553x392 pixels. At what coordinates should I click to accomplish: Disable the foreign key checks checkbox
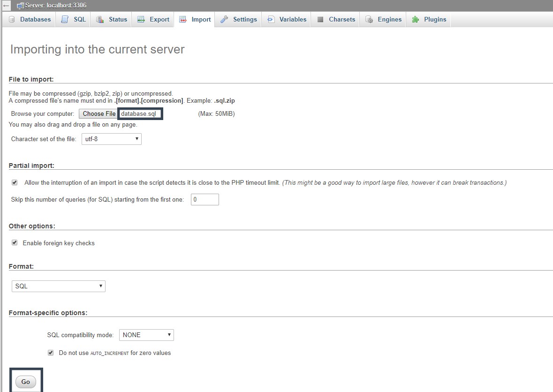pos(15,242)
